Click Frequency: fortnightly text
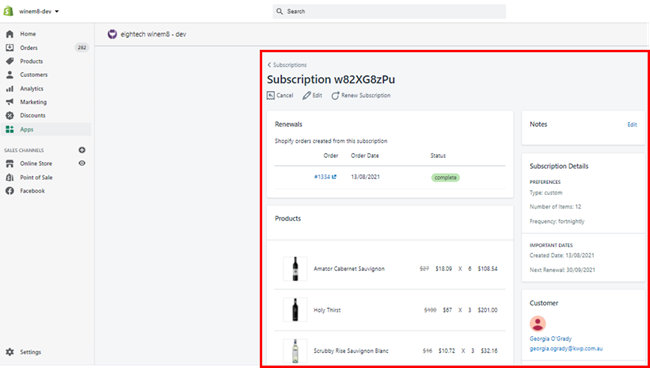Screen dimensions: 650x368 point(557,221)
